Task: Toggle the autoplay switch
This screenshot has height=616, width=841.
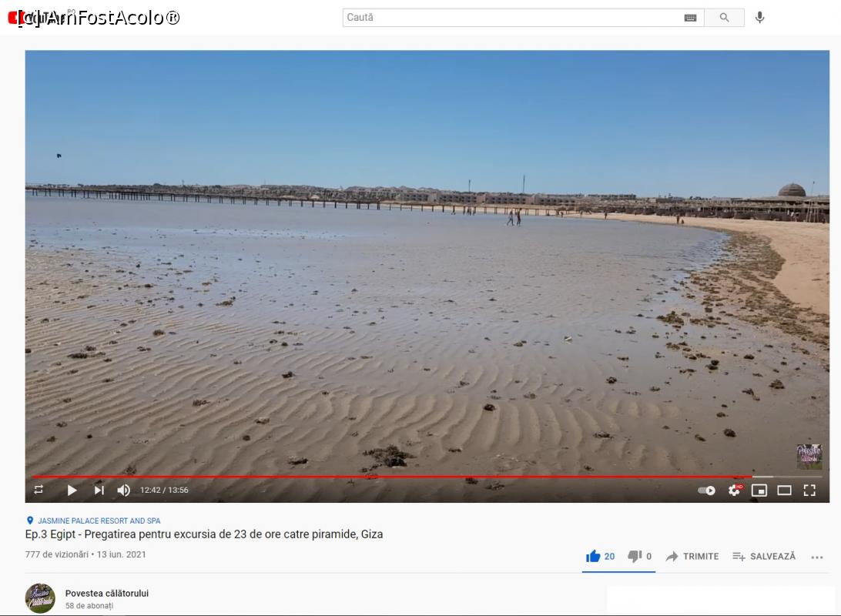Action: pyautogui.click(x=706, y=490)
